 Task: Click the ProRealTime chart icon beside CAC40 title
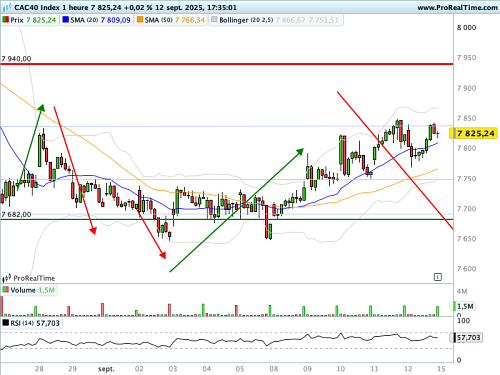pos(7,7)
